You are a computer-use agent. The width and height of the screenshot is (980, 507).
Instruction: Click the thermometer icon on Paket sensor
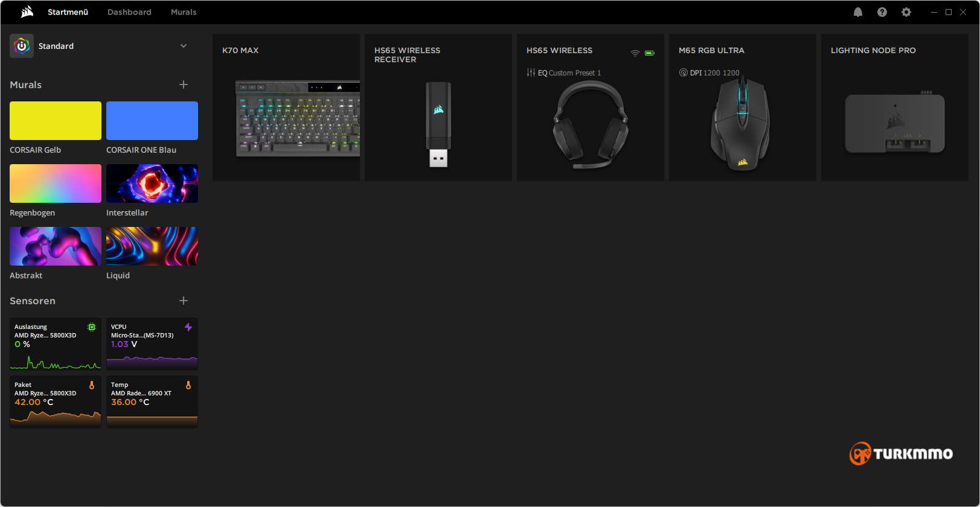(92, 385)
